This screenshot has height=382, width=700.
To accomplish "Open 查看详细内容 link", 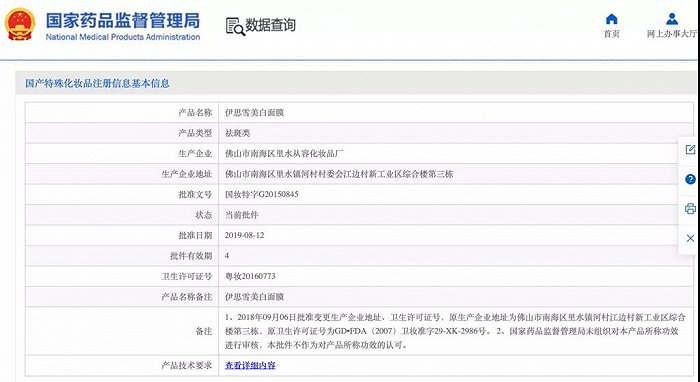I will click(250, 365).
